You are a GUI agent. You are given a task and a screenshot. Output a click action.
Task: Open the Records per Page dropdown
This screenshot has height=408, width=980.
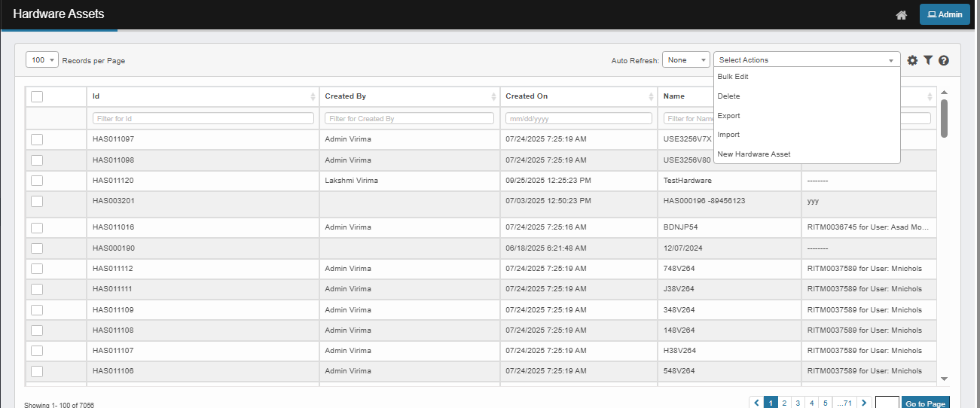(x=42, y=60)
